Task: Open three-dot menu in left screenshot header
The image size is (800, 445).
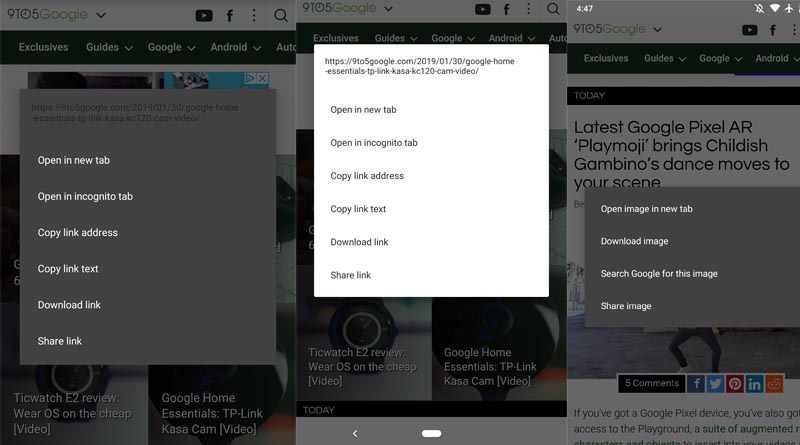Action: [254, 15]
